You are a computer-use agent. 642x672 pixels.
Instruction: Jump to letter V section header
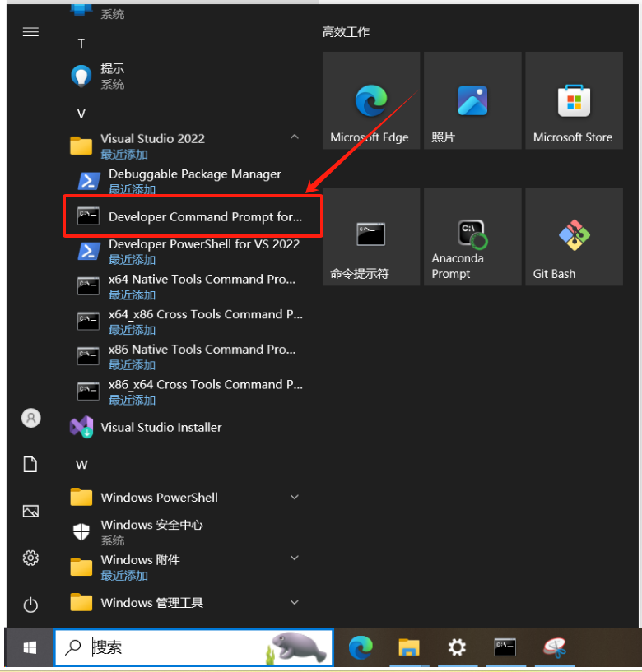(x=81, y=114)
